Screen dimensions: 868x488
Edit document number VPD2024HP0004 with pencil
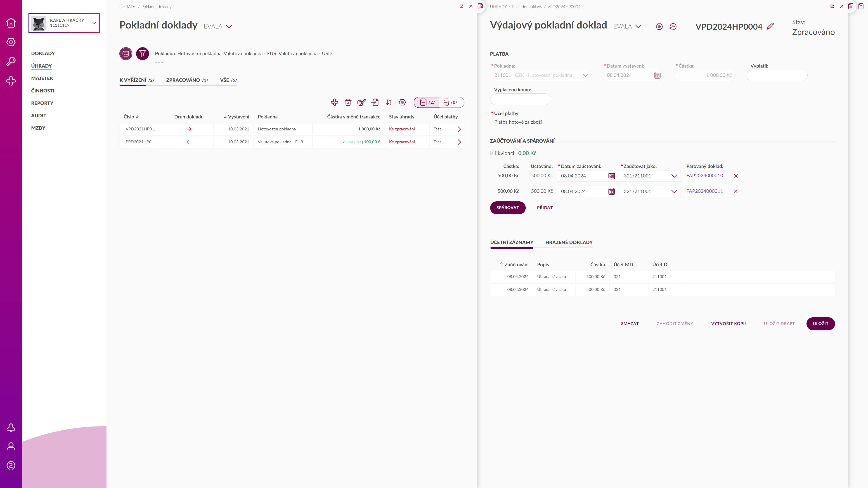[x=770, y=27]
